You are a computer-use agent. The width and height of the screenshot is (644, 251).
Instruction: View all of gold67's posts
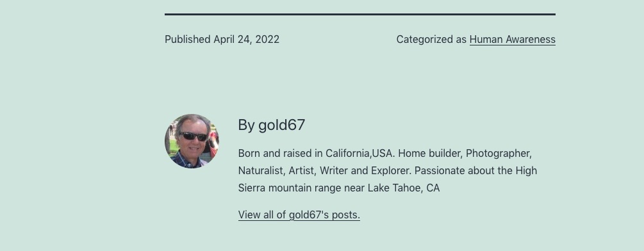click(x=299, y=215)
